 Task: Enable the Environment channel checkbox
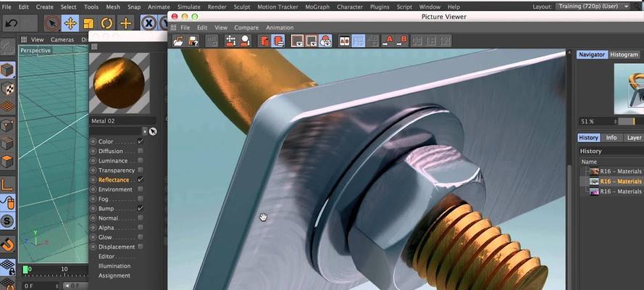141,189
